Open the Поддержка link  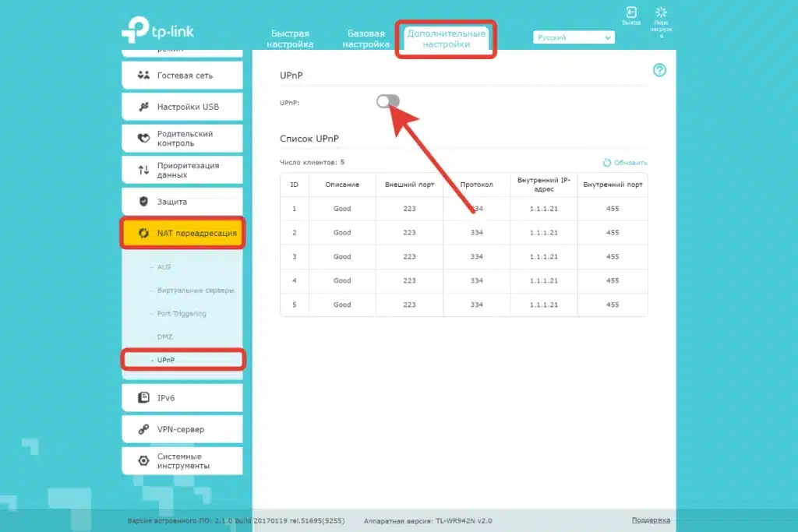[650, 520]
